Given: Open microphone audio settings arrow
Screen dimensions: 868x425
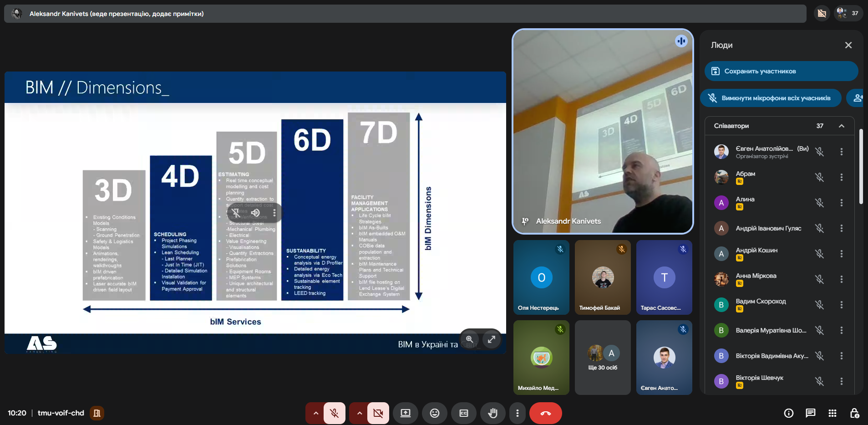Looking at the screenshot, I should (x=315, y=413).
